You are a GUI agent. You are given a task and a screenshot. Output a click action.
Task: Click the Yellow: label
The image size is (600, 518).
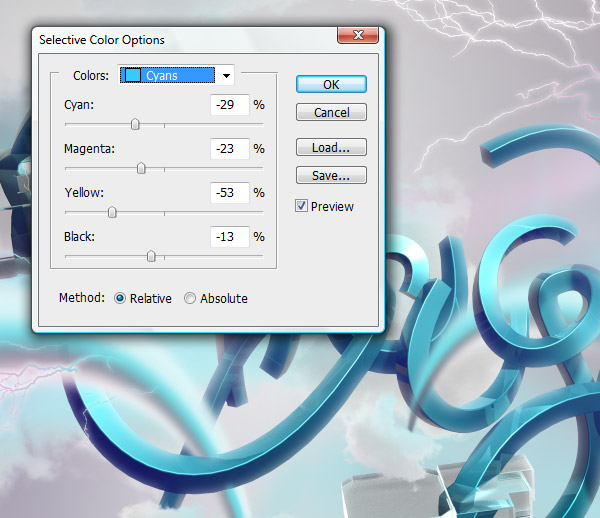pyautogui.click(x=84, y=192)
